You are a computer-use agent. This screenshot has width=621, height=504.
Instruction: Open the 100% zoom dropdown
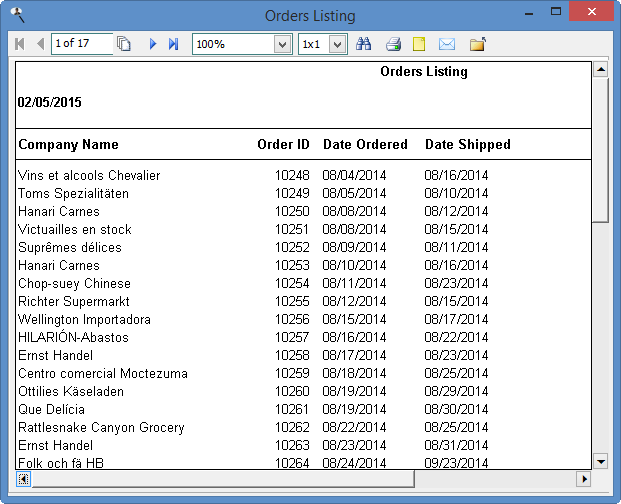click(282, 44)
